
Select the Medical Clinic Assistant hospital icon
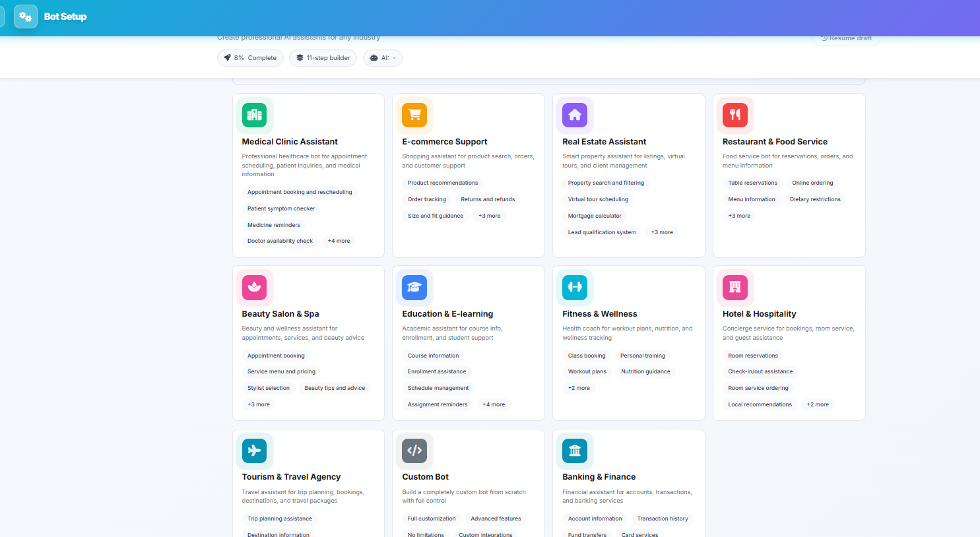pyautogui.click(x=255, y=115)
